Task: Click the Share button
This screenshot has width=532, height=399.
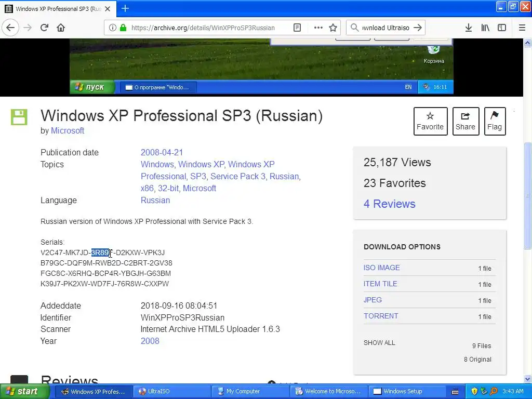Action: (x=465, y=121)
